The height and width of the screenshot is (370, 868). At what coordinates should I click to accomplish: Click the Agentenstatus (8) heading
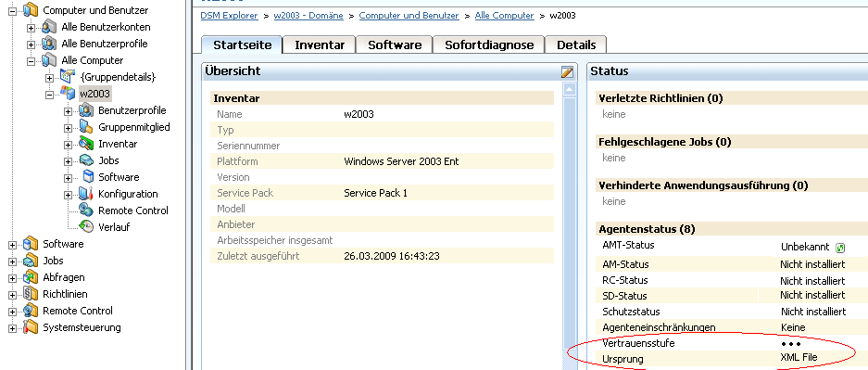pyautogui.click(x=647, y=229)
